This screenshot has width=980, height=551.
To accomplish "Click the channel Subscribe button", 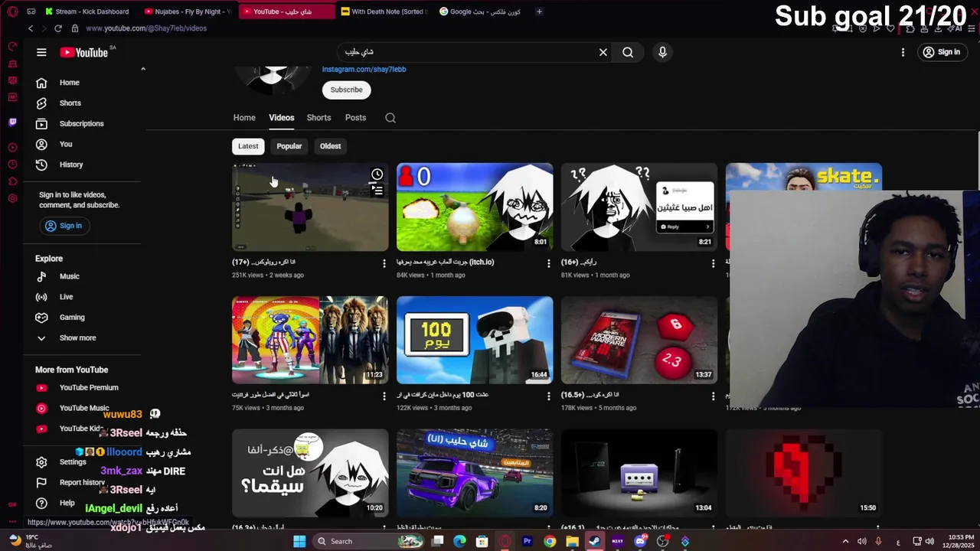I will (x=346, y=90).
